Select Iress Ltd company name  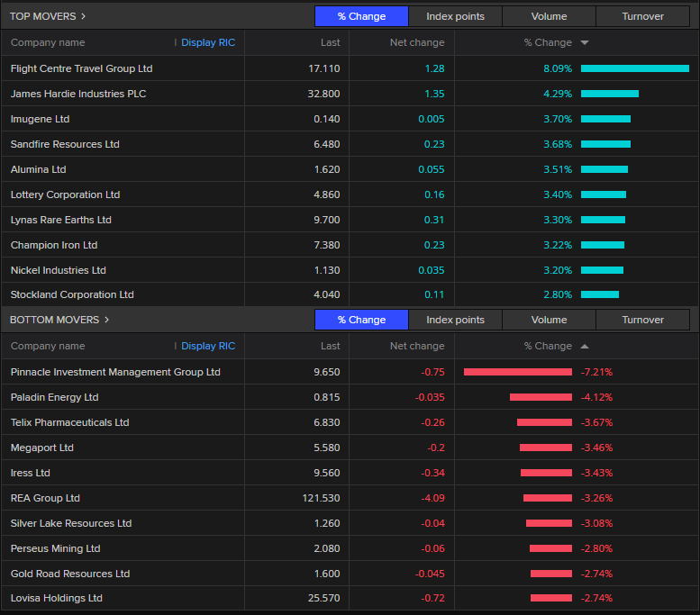pyautogui.click(x=31, y=473)
